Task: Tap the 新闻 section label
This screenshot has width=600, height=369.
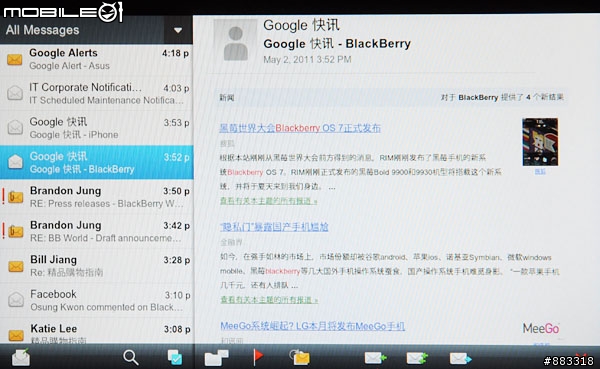Action: (x=227, y=98)
